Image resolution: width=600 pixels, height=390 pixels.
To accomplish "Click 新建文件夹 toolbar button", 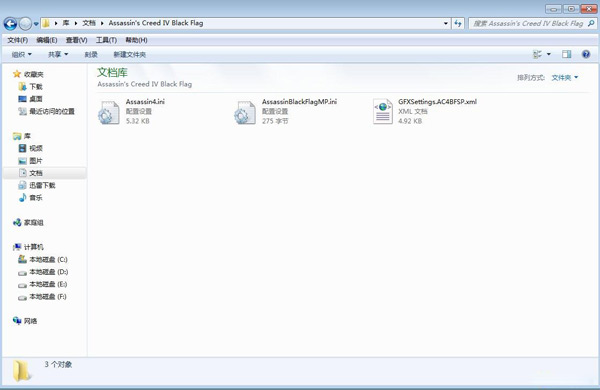I will tap(129, 55).
